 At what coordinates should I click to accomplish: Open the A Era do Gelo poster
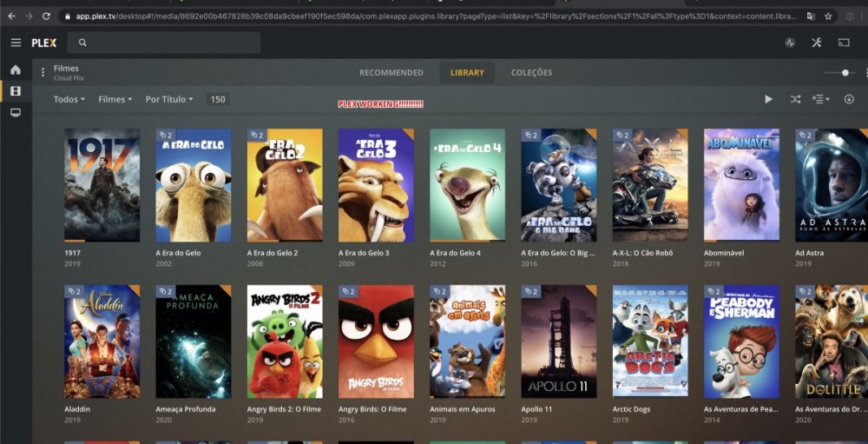click(x=194, y=185)
